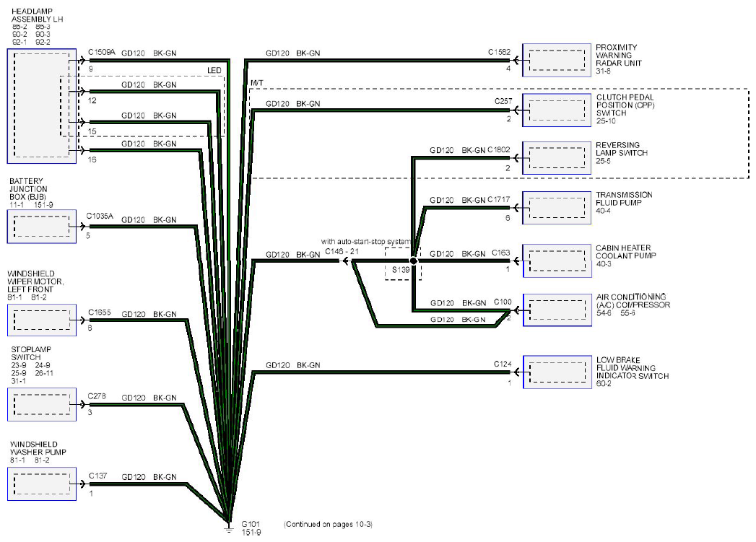The width and height of the screenshot is (756, 542).
Task: Click the Transmission Fluid Pump component box
Action: [x=557, y=208]
